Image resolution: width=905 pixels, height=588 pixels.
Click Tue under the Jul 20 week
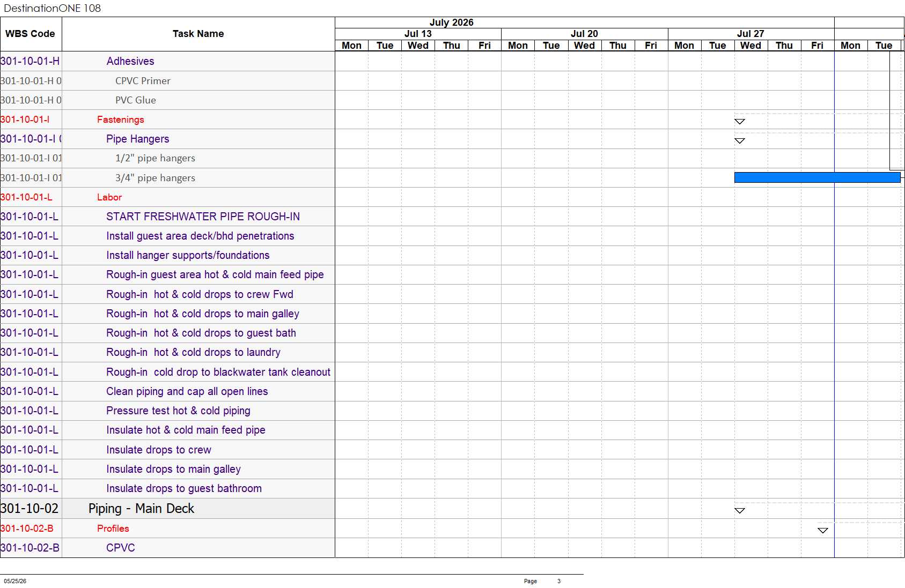tap(551, 46)
